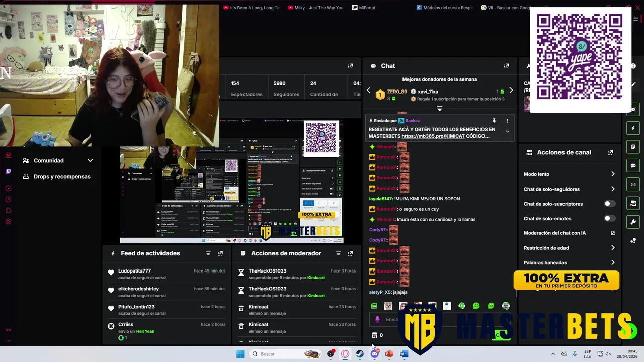The image size is (644, 362).
Task: Show previous top donors with left arrow
Action: pos(368,90)
